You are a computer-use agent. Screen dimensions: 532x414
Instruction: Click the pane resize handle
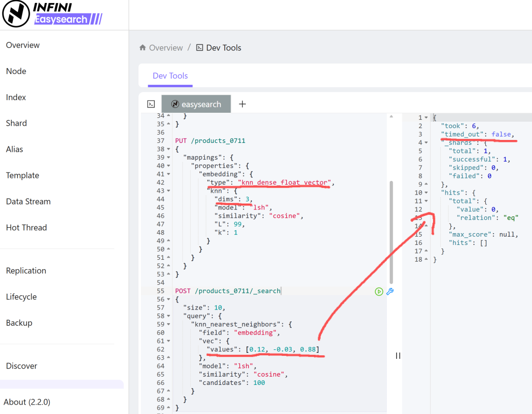tap(398, 356)
